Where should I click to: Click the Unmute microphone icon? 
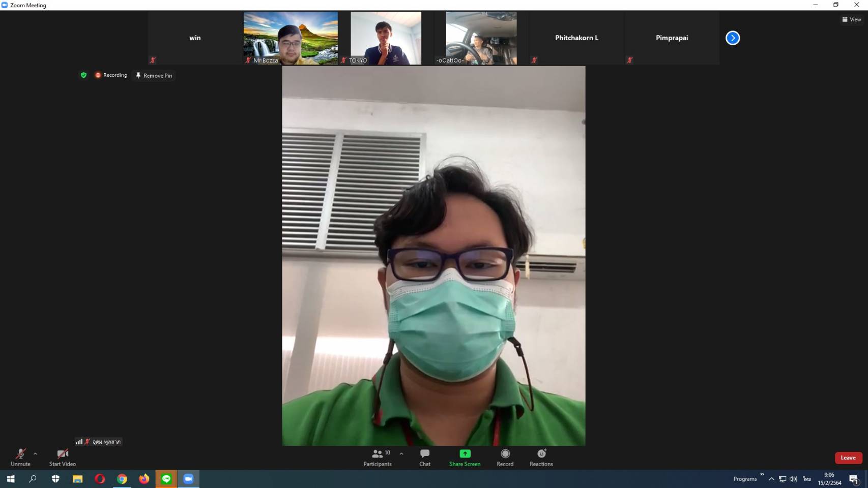20,454
